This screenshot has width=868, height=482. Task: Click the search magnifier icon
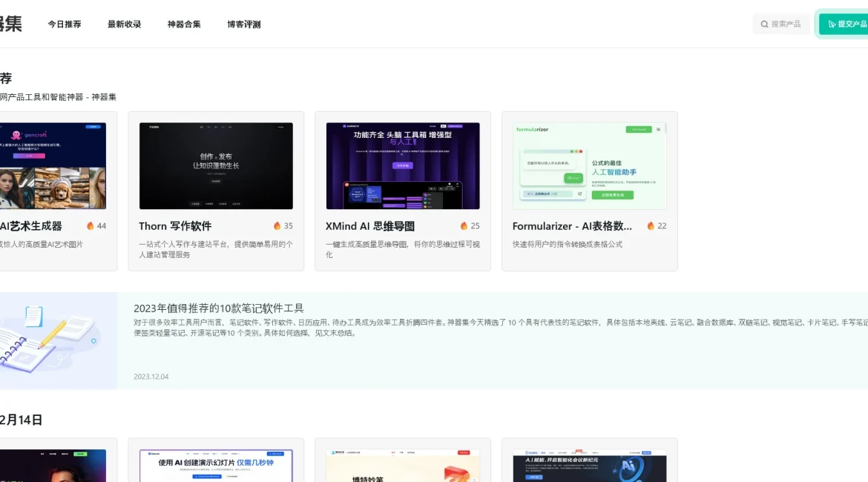click(x=764, y=24)
